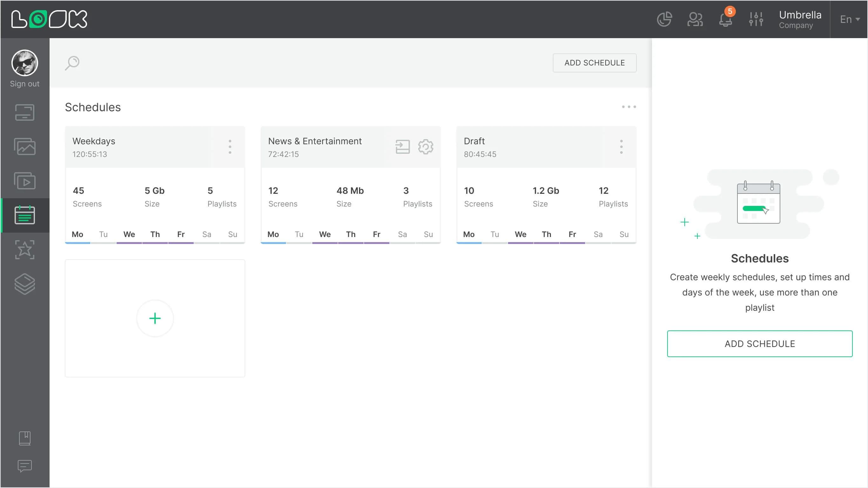Click 3 Playlists on News & Entertainment card
The image size is (868, 488).
tap(418, 197)
